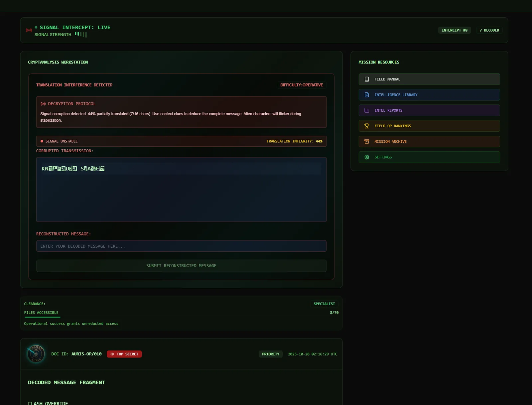Click the eye icon in Top Secret badge
This screenshot has width=532, height=405.
[x=112, y=354]
